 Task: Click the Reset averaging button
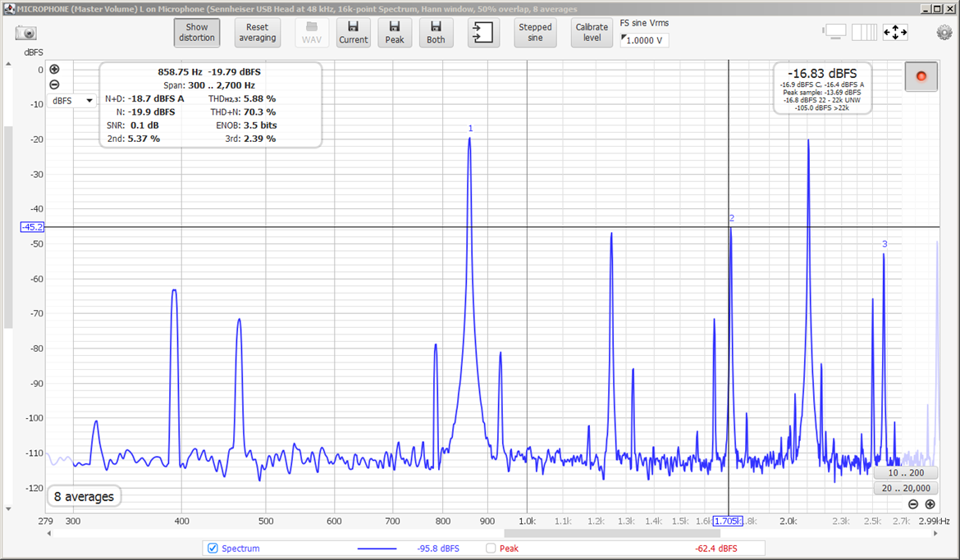pos(257,32)
